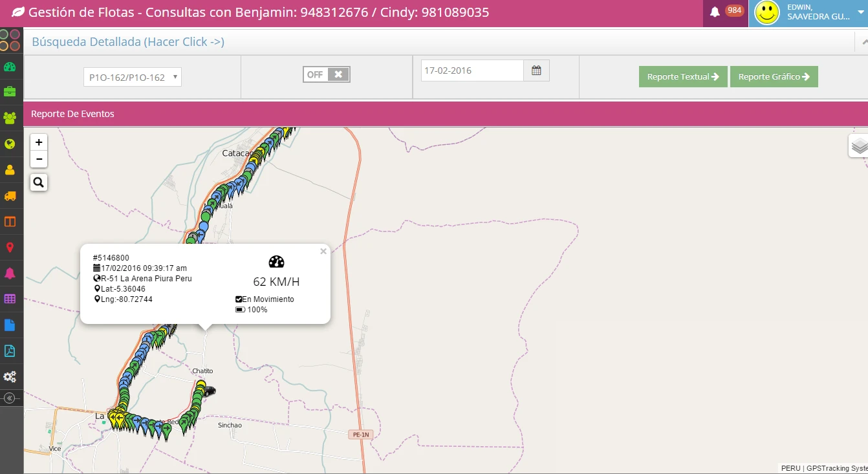Click the Reporte De Eventos header tab
The height and width of the screenshot is (474, 868).
[72, 114]
